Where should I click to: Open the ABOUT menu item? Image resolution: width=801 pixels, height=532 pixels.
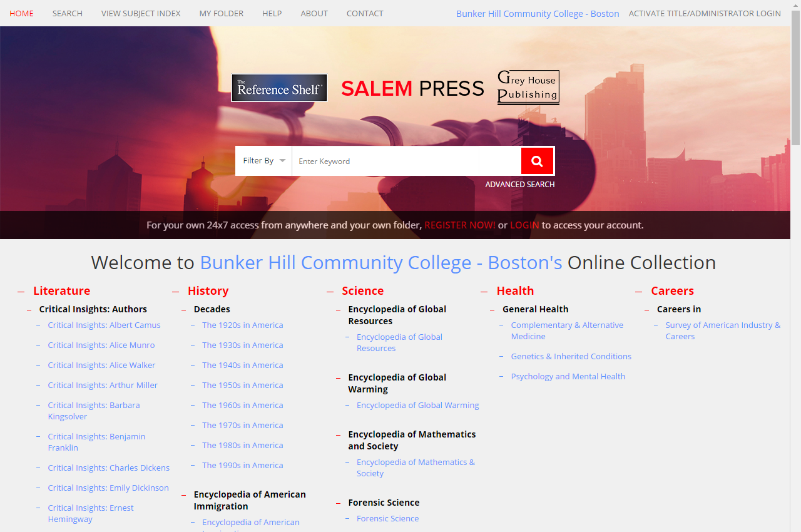click(x=314, y=13)
